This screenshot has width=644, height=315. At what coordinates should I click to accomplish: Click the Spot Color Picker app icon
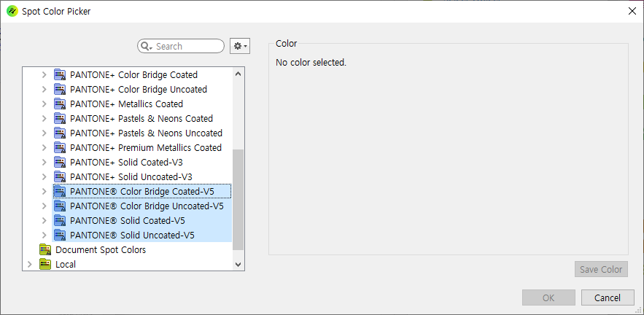point(12,11)
